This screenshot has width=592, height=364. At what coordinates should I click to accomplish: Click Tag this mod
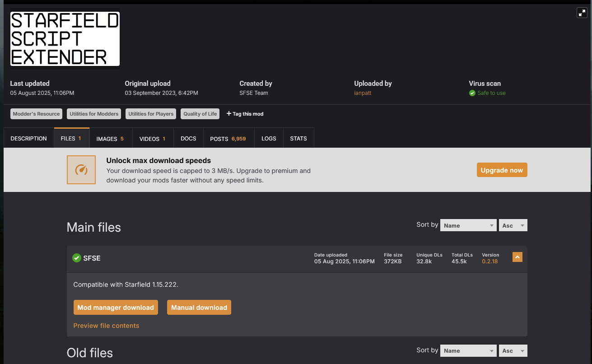coord(245,114)
